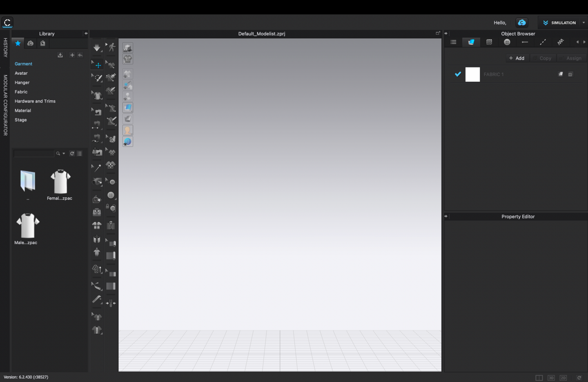
Task: Collapse the Property Editor panel arrow
Action: click(x=446, y=217)
